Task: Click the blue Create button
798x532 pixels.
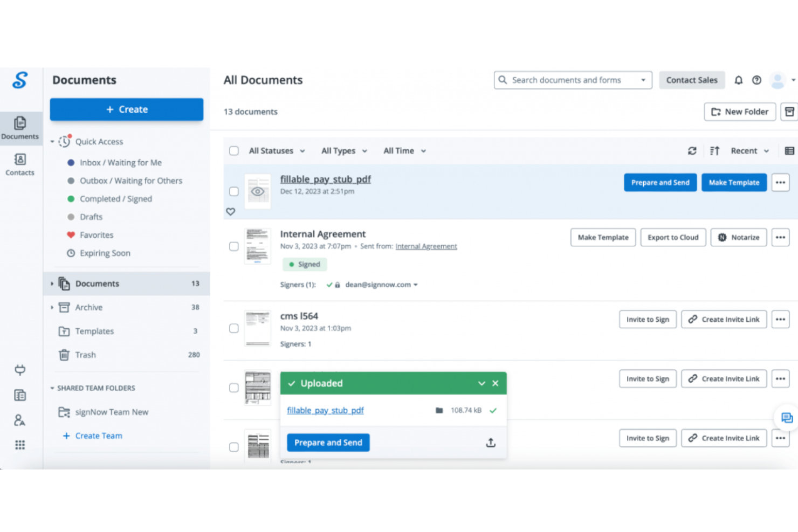Action: (x=127, y=109)
